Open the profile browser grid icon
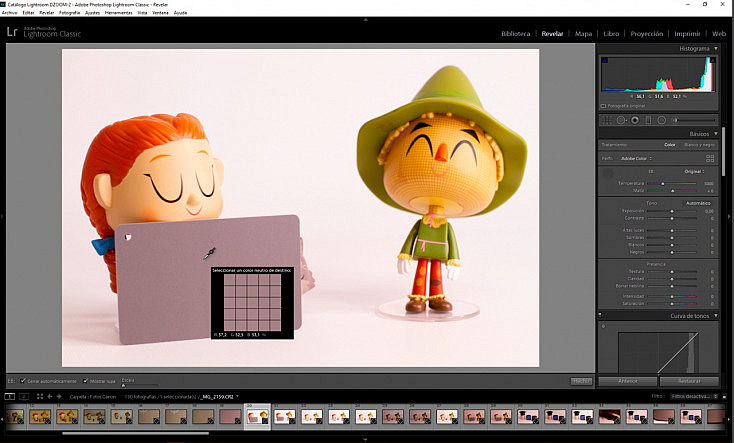 pos(710,158)
